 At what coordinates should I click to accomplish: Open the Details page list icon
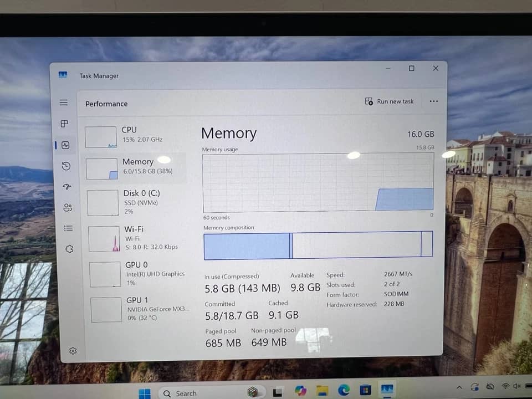pos(68,228)
